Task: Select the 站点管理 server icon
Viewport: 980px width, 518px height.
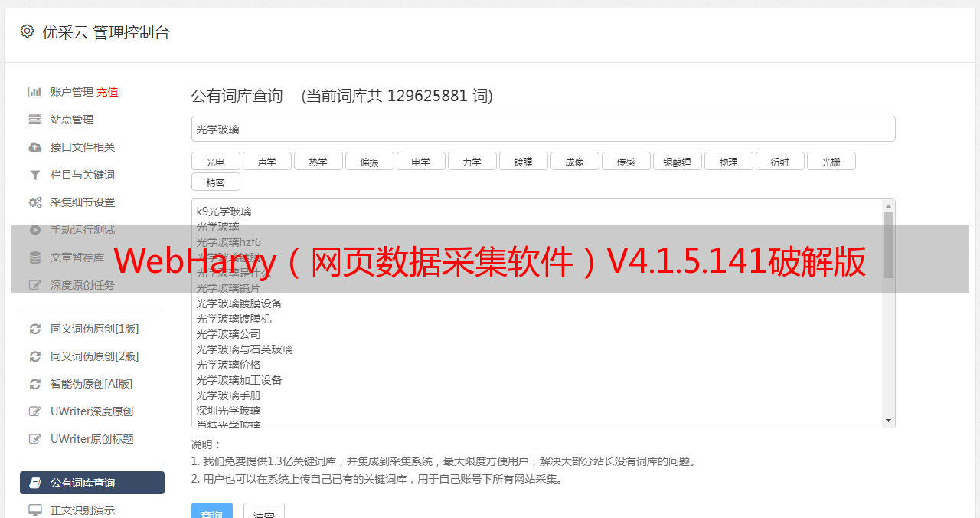Action: pos(35,120)
